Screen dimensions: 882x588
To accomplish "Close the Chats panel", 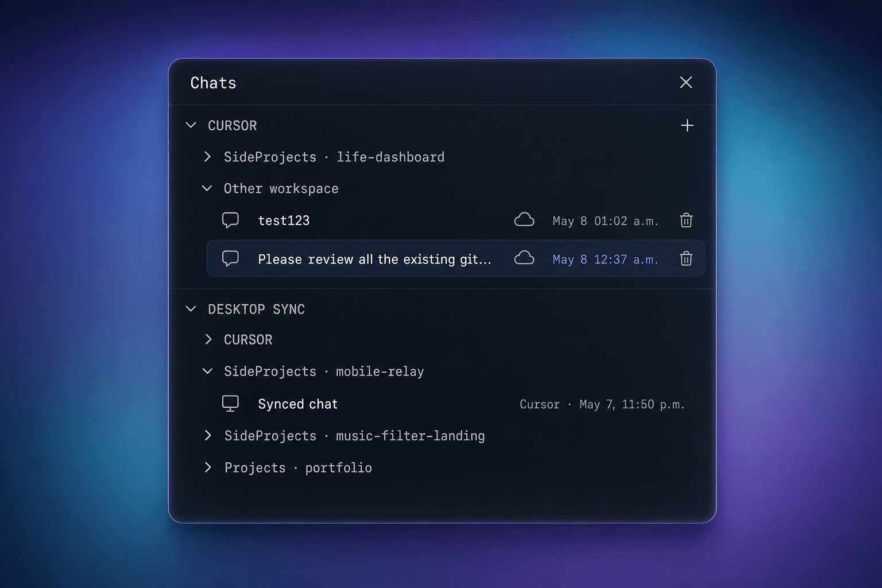I will [x=686, y=82].
